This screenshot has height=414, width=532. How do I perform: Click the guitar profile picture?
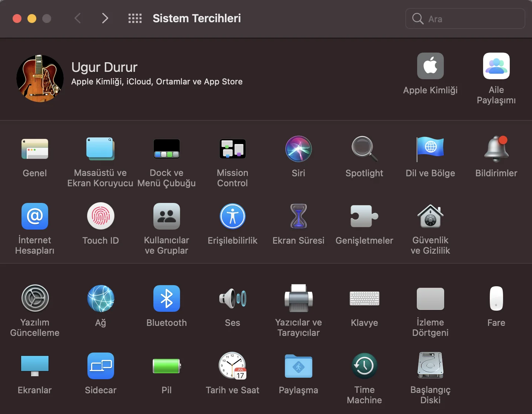click(x=40, y=79)
